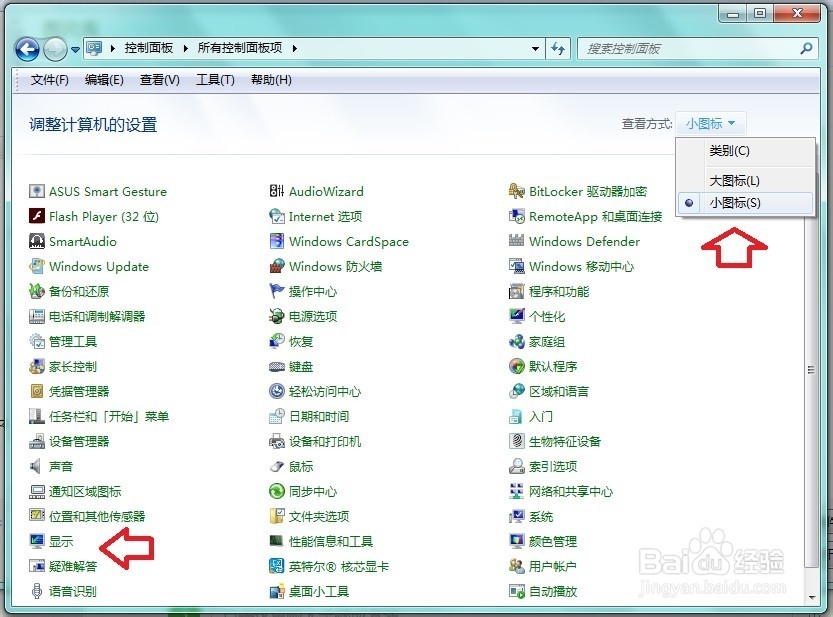Viewport: 833px width, 617px height.
Task: Open the 颜色管理 link
Action: coord(553,542)
